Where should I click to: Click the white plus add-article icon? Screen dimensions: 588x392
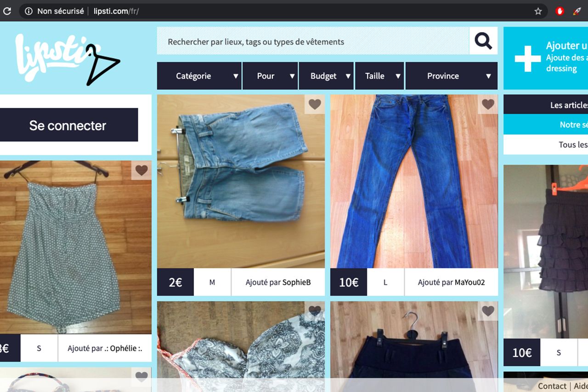click(x=527, y=58)
